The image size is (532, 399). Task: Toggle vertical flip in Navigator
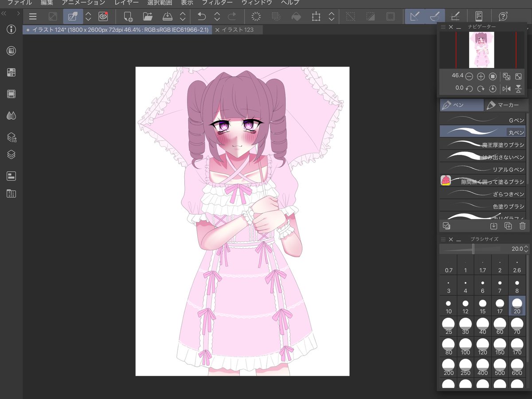click(x=518, y=89)
